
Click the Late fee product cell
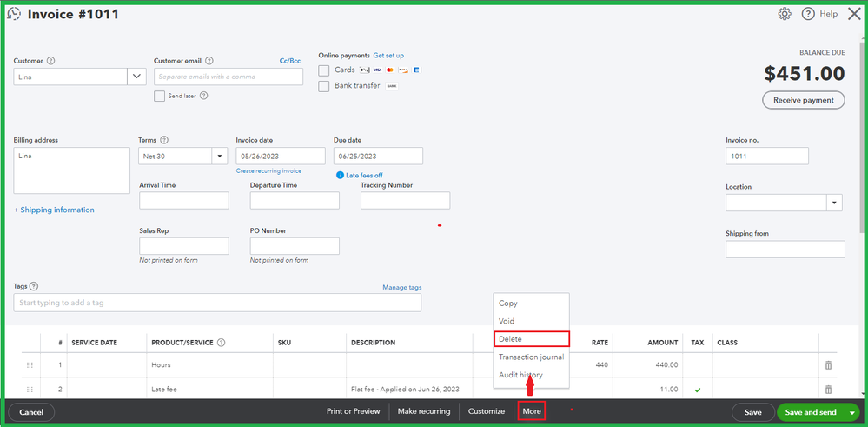209,390
